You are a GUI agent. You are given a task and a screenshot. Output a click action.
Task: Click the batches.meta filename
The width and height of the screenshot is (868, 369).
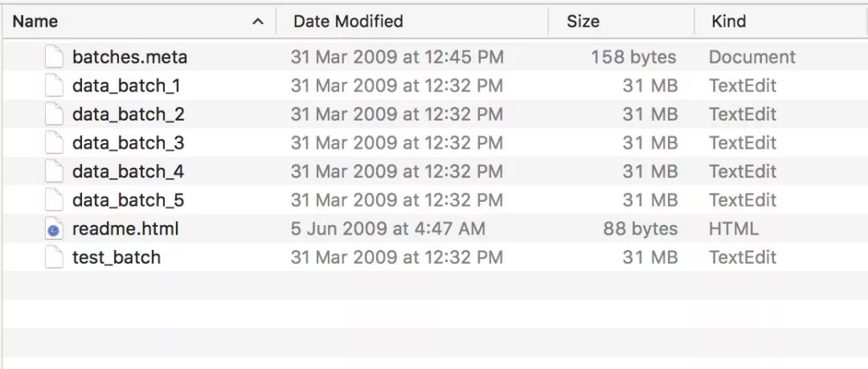[129, 57]
